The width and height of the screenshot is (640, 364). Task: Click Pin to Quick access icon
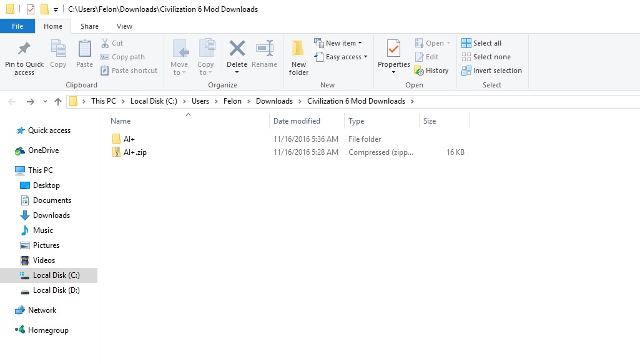(24, 49)
